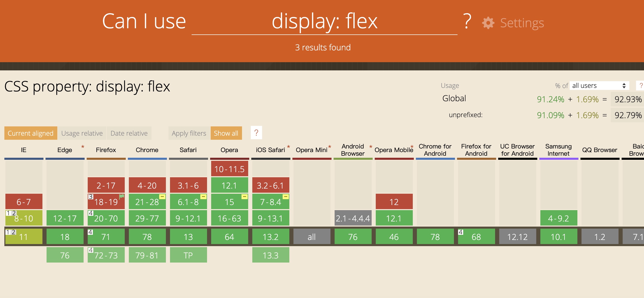The image size is (644, 298).
Task: Click the question mark help beside Show all
Action: [x=256, y=133]
